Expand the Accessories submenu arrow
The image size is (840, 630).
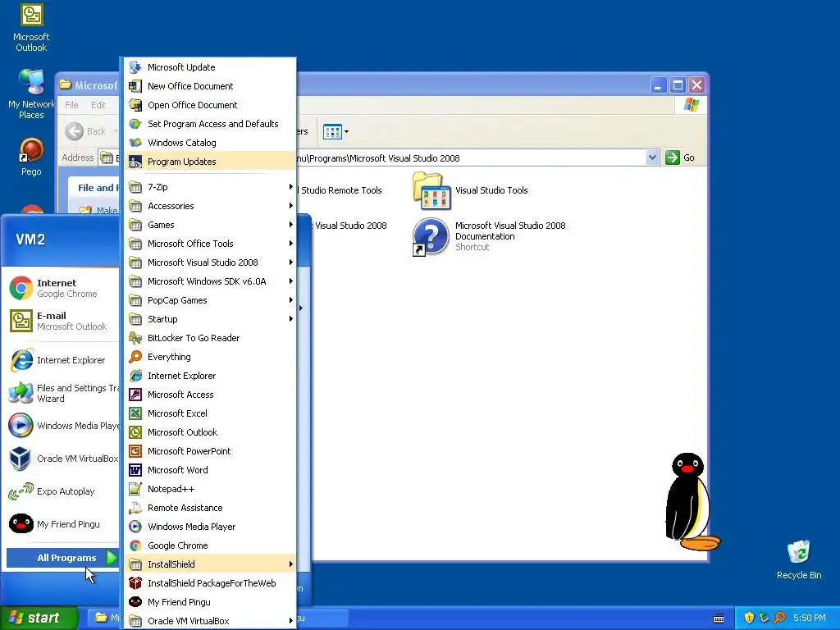point(291,206)
